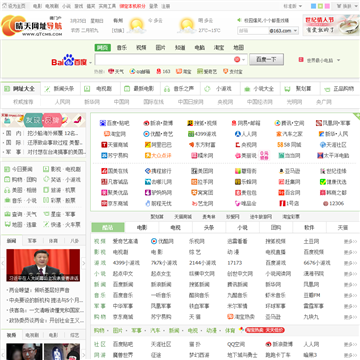Open the 人民网 authority link
The image size is (360, 360).
pyautogui.click(x=63, y=102)
